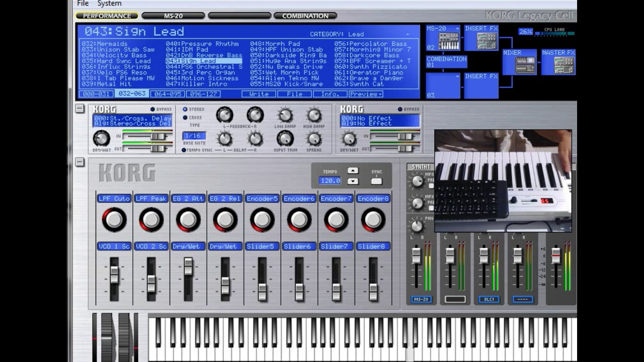Select the CROSS delay type
The image size is (644, 362).
pos(185,118)
